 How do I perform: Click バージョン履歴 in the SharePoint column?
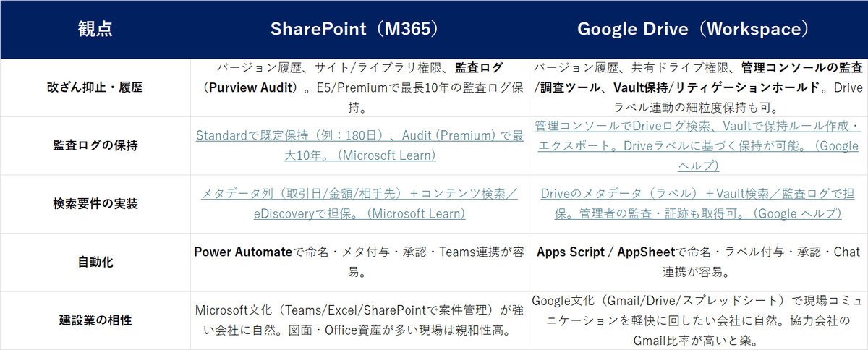[244, 69]
